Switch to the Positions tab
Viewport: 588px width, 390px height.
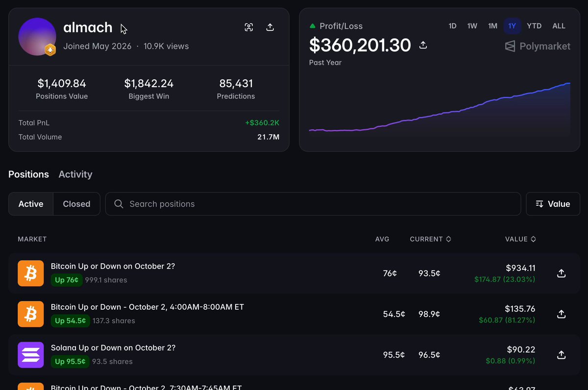[29, 174]
